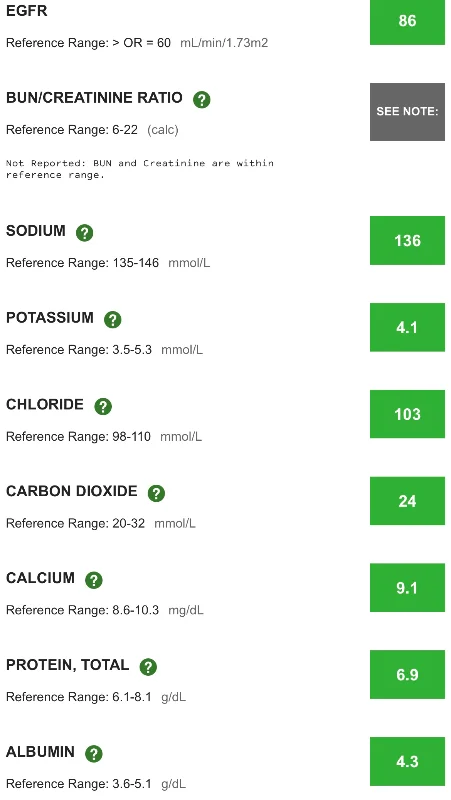Click the Not Reported note text
This screenshot has width=451, height=800.
click(x=140, y=169)
